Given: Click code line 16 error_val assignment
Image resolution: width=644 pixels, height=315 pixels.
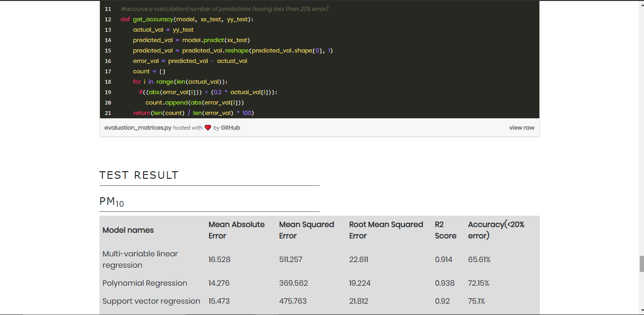Looking at the screenshot, I should [x=190, y=61].
